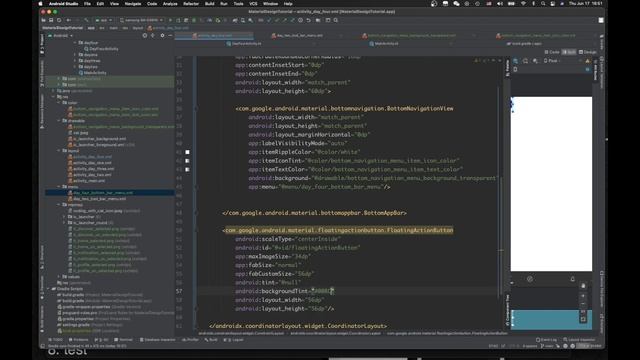Switch editor to Code view mode

tap(552, 52)
